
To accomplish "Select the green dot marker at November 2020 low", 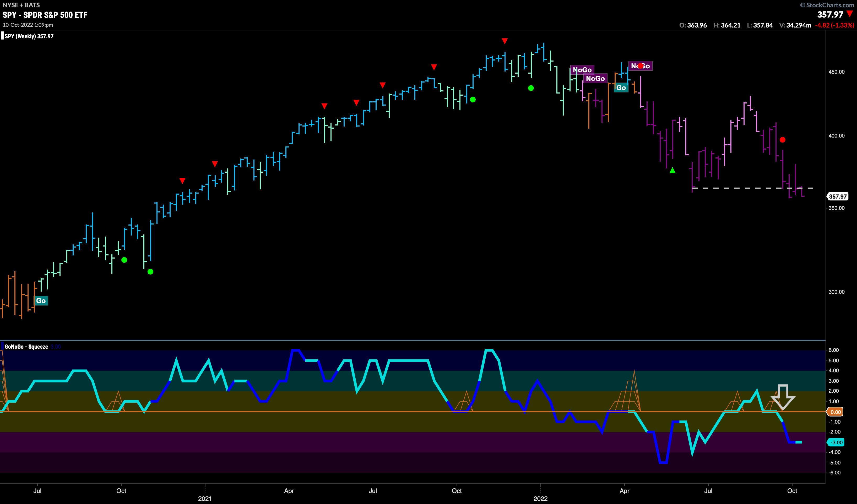I will tap(151, 272).
